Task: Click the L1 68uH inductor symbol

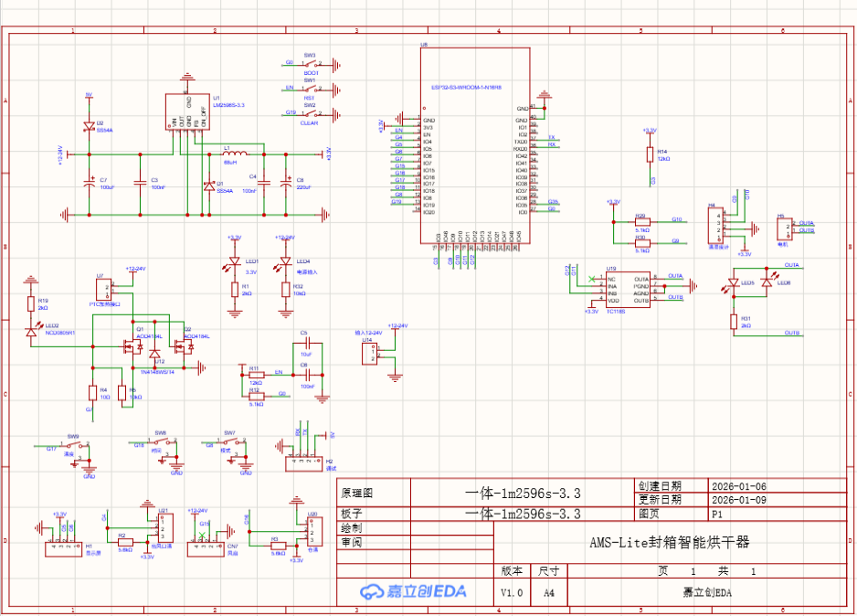Action: (235, 153)
